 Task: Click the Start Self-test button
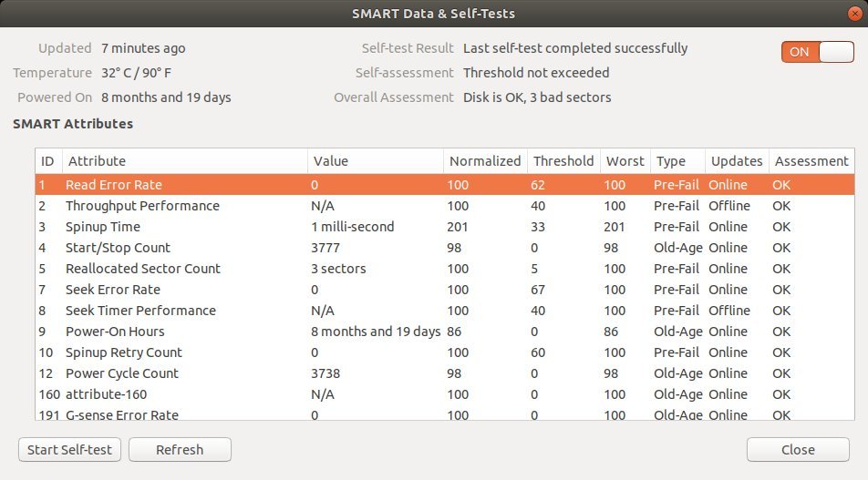click(69, 449)
